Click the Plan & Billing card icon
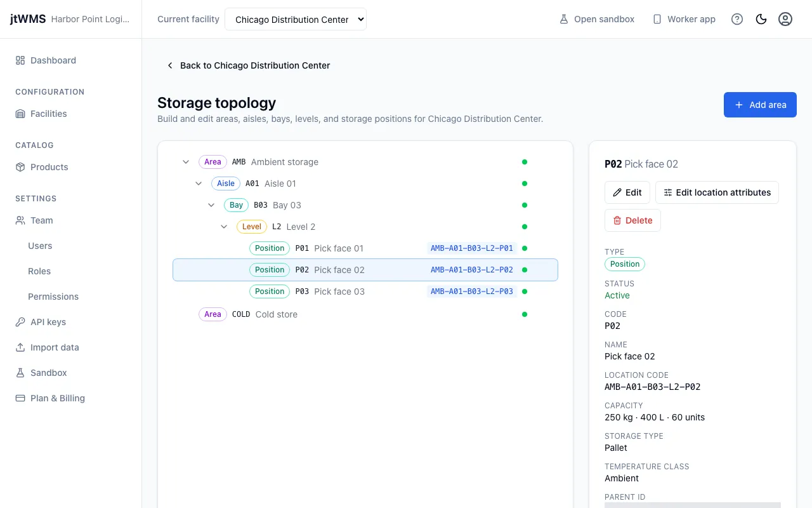The width and height of the screenshot is (812, 508). (x=20, y=398)
